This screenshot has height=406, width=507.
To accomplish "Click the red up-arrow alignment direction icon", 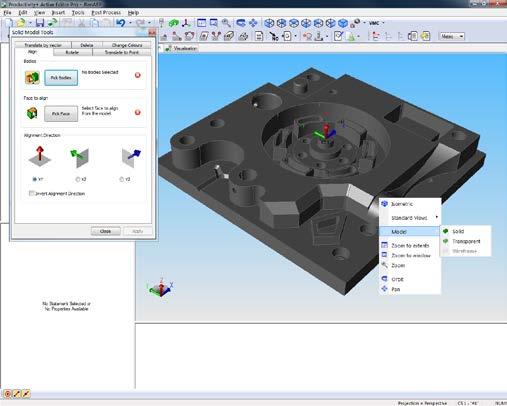I will pos(40,156).
